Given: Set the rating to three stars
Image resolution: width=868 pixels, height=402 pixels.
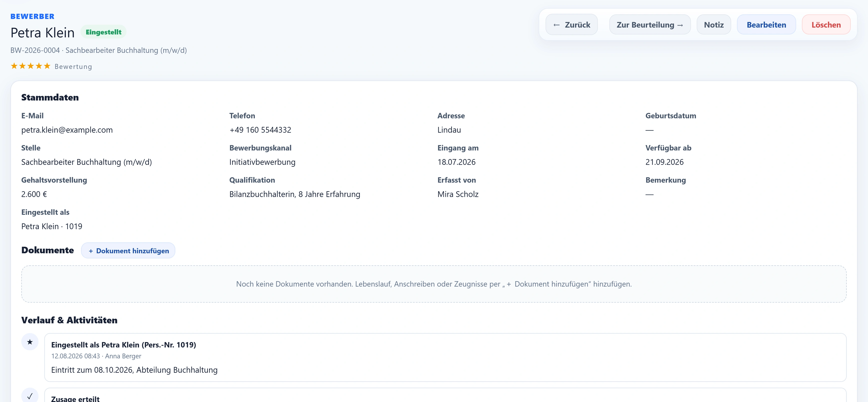Looking at the screenshot, I should 31,66.
